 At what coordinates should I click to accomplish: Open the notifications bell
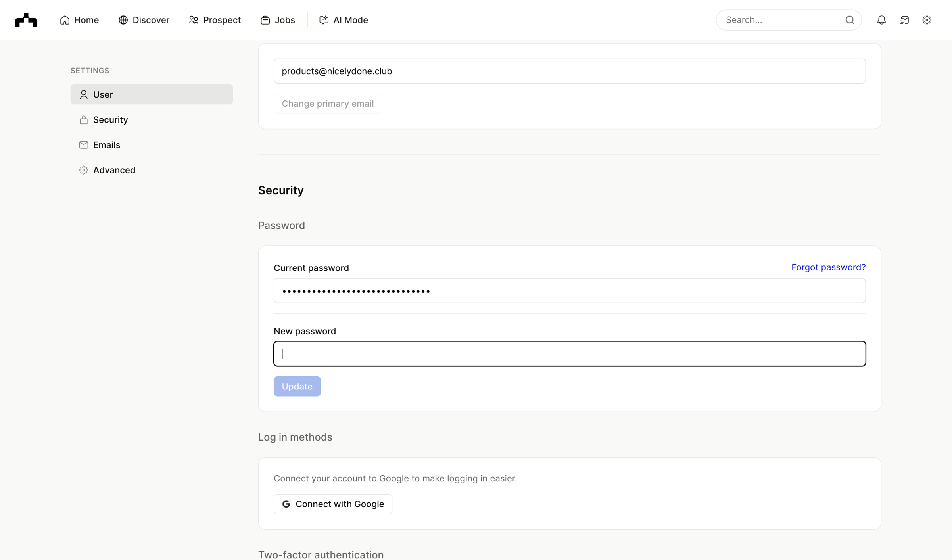(881, 20)
